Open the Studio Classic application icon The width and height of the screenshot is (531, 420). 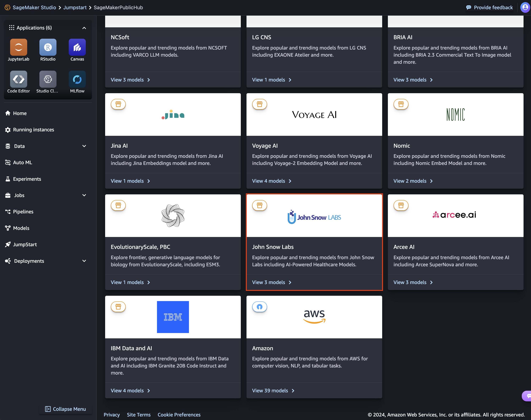48,79
